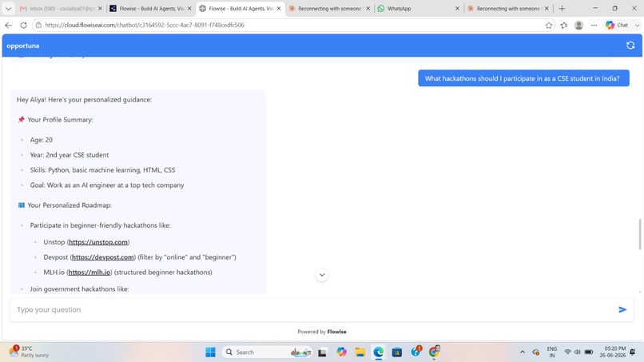Screen dimensions: 644x362
Task: Select the user question message bubble
Action: click(x=523, y=78)
